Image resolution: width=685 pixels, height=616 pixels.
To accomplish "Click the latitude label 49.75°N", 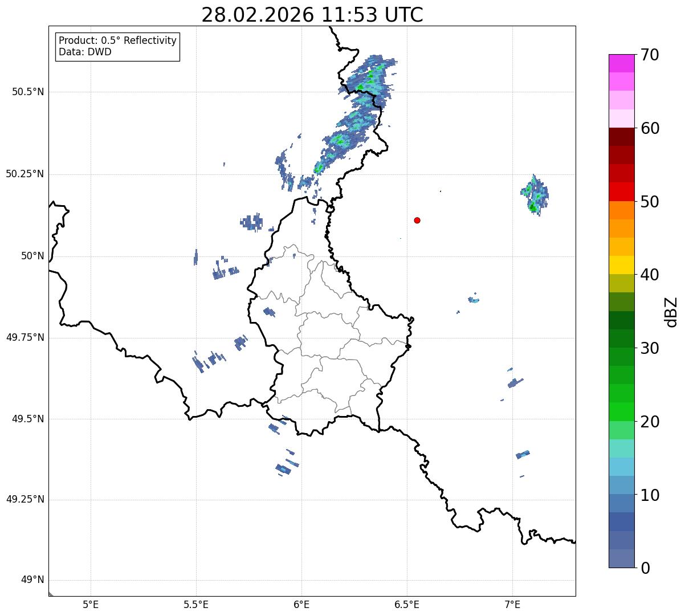I will click(25, 337).
